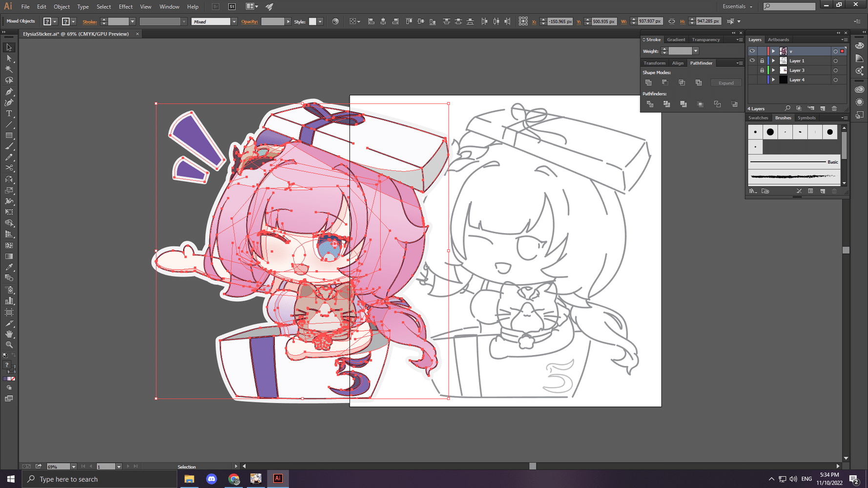Choose the Hand tool
This screenshot has width=868, height=488.
click(9, 334)
